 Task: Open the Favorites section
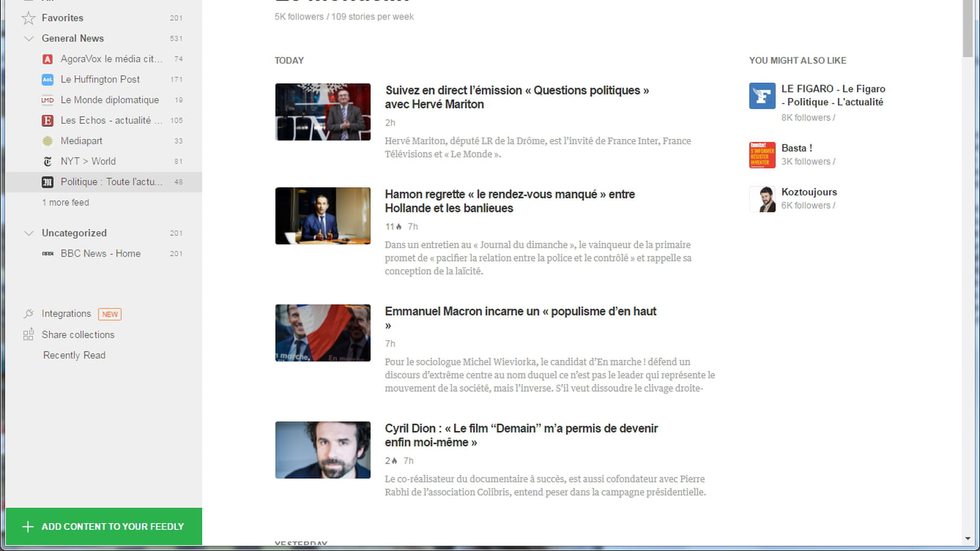(62, 18)
